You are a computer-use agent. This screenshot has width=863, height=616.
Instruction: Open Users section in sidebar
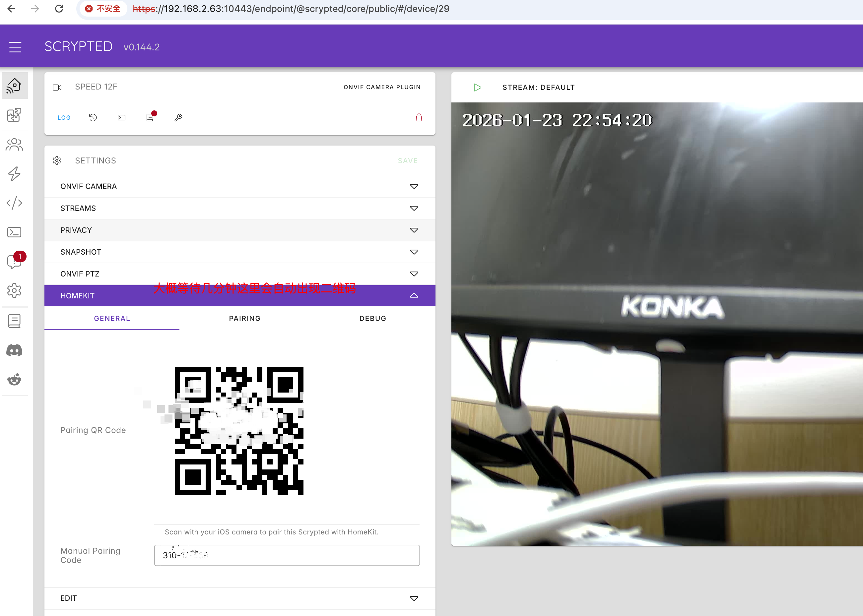(14, 145)
